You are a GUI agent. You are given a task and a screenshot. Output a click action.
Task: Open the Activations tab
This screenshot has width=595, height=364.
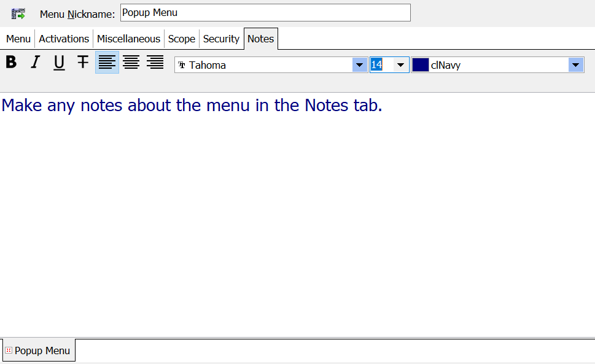(x=64, y=39)
